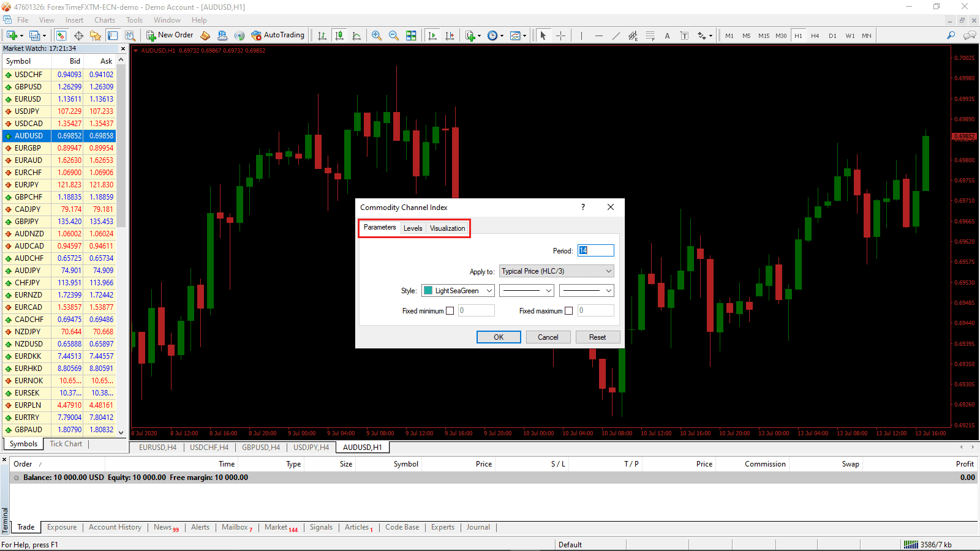The height and width of the screenshot is (551, 980).
Task: Reset the Commodity Channel Index settings
Action: (x=597, y=337)
